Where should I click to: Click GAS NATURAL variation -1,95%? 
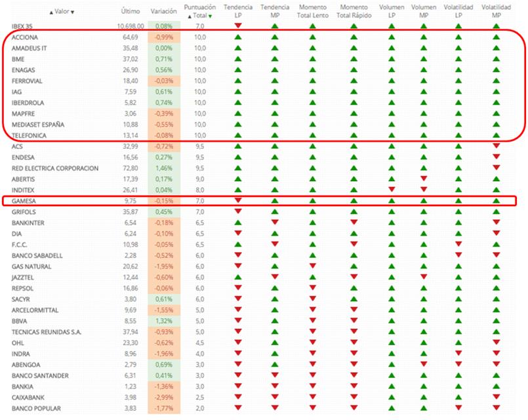[x=164, y=266]
